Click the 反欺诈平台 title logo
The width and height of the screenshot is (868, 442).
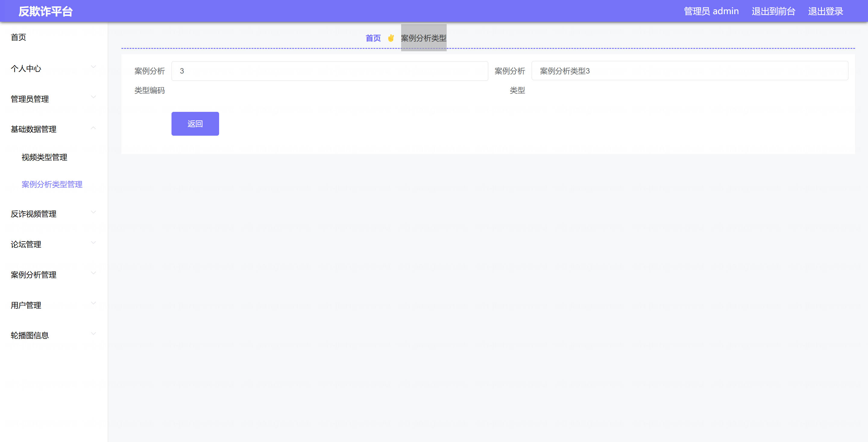46,11
